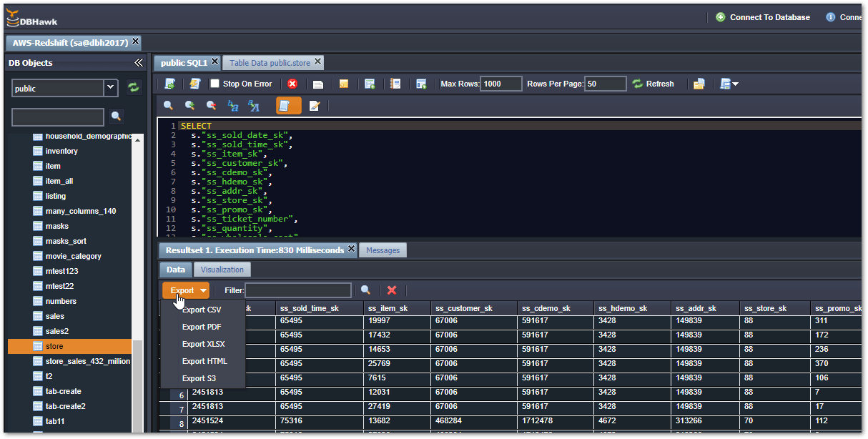The height and width of the screenshot is (439, 868).
Task: Click the red stop execution icon
Action: point(292,84)
